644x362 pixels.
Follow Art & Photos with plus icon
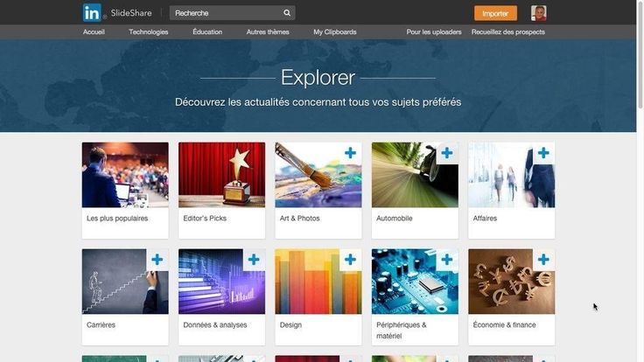pos(350,153)
